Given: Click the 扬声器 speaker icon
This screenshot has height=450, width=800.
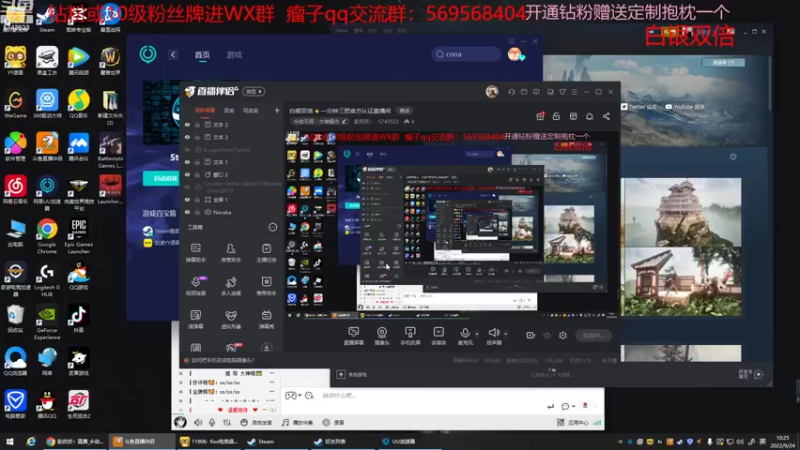Looking at the screenshot, I should point(493,333).
